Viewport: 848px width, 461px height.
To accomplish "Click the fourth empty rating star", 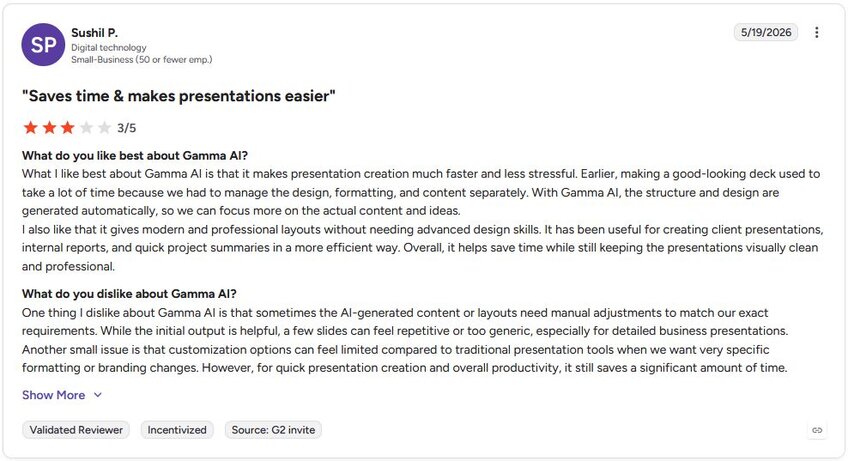I will [86, 128].
